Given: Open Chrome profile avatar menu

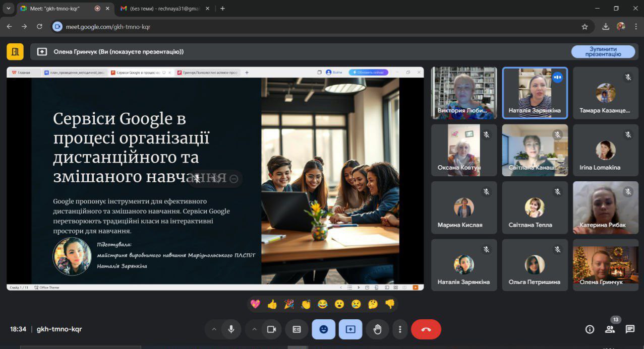Looking at the screenshot, I should [x=621, y=27].
